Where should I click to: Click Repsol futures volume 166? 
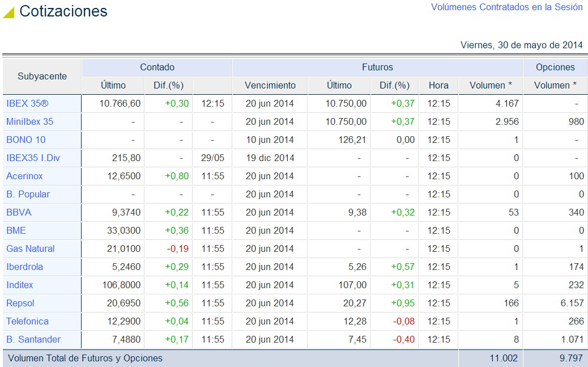coord(511,303)
